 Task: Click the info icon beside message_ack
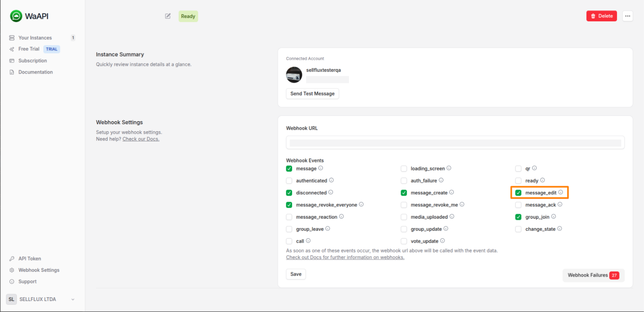[x=560, y=204]
